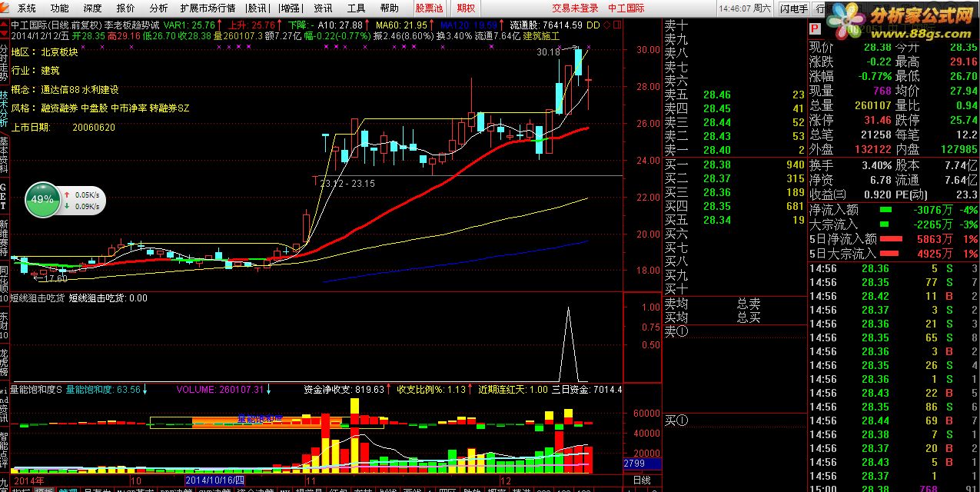The height and width of the screenshot is (492, 980).
Task: Select the 量能饱和度S indicator label
Action: 36,390
